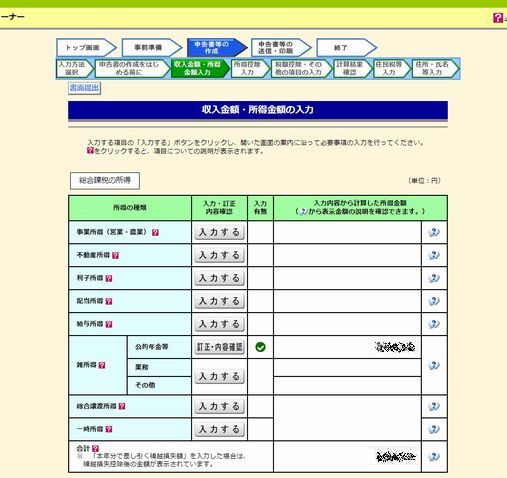This screenshot has height=478, width=507.
Task: Click help icon next to 不動産所得
Action: pos(115,255)
